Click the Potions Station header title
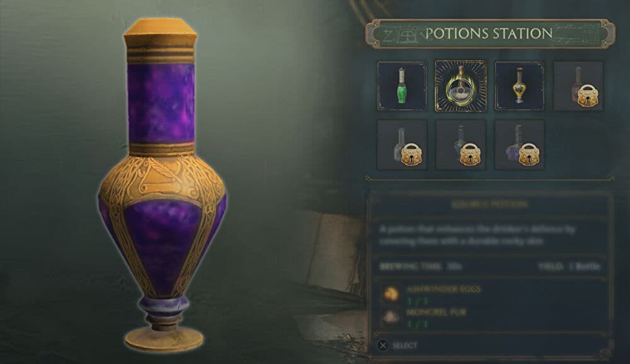The width and height of the screenshot is (630, 364). (x=489, y=33)
